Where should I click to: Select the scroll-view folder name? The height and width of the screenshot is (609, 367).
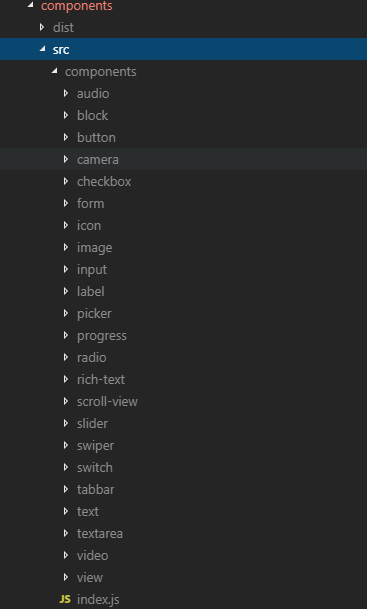(x=107, y=402)
